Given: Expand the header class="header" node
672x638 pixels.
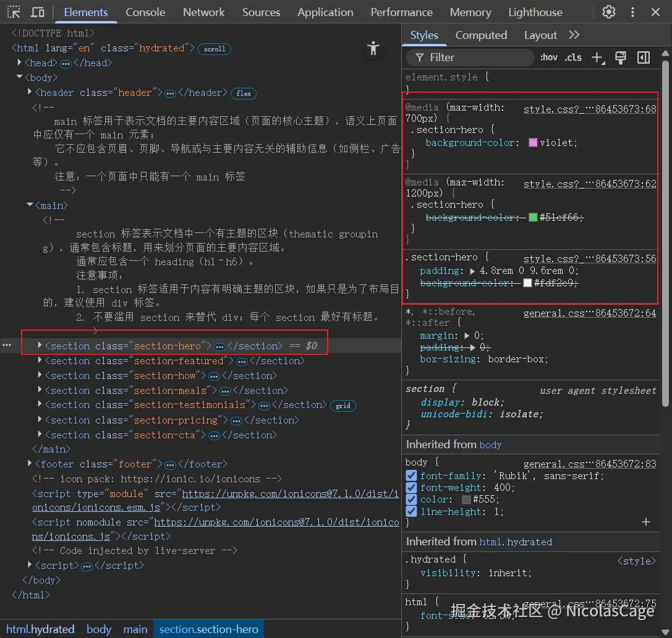Looking at the screenshot, I should coord(30,91).
